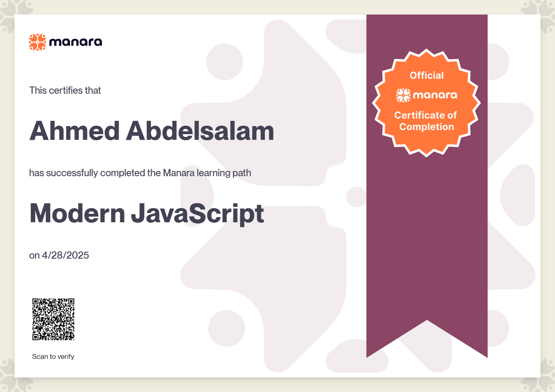Screen dimensions: 555x392
Task: Click the white manara wordmark in badge
Action: (x=435, y=95)
